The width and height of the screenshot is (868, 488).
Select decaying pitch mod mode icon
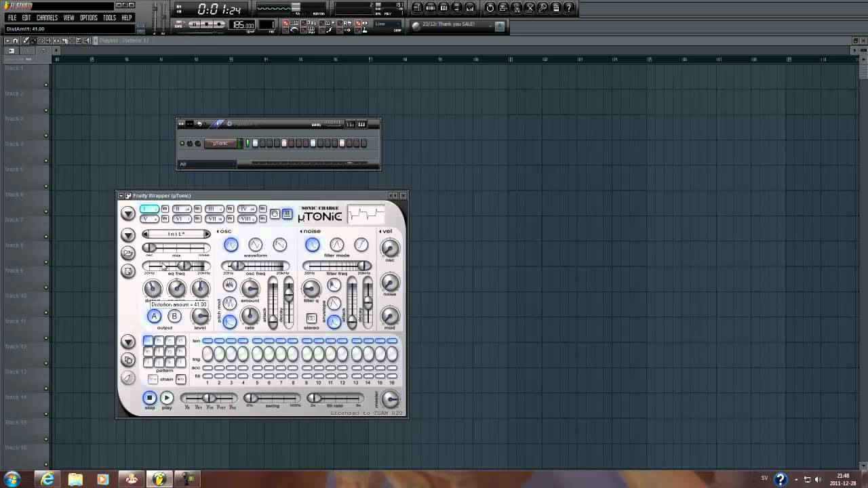(230, 321)
